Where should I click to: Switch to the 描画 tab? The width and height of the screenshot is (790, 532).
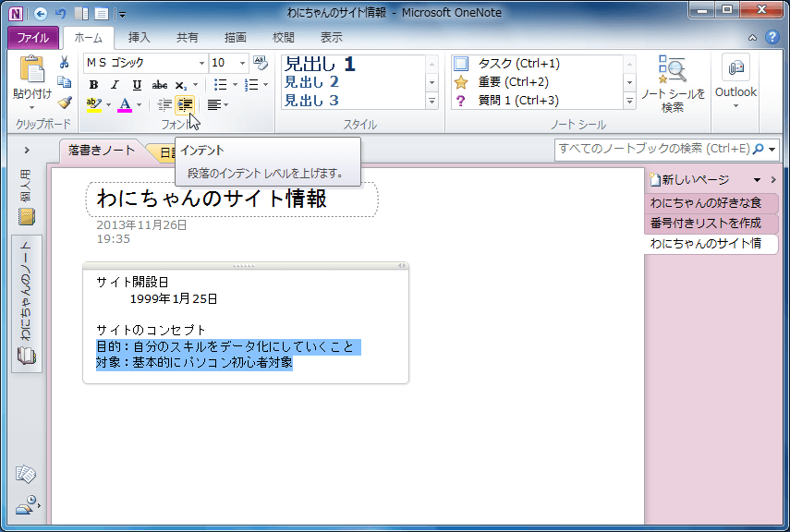235,38
